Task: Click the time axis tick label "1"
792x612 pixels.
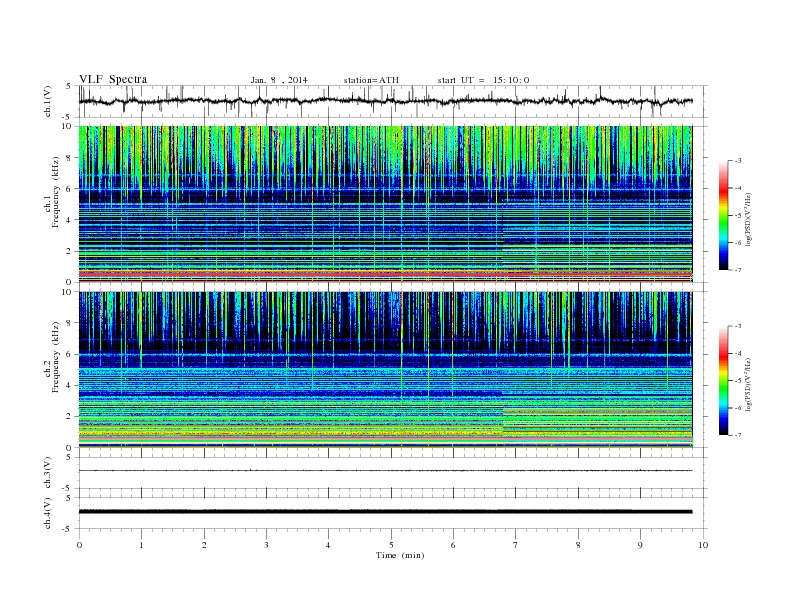Action: (x=141, y=545)
